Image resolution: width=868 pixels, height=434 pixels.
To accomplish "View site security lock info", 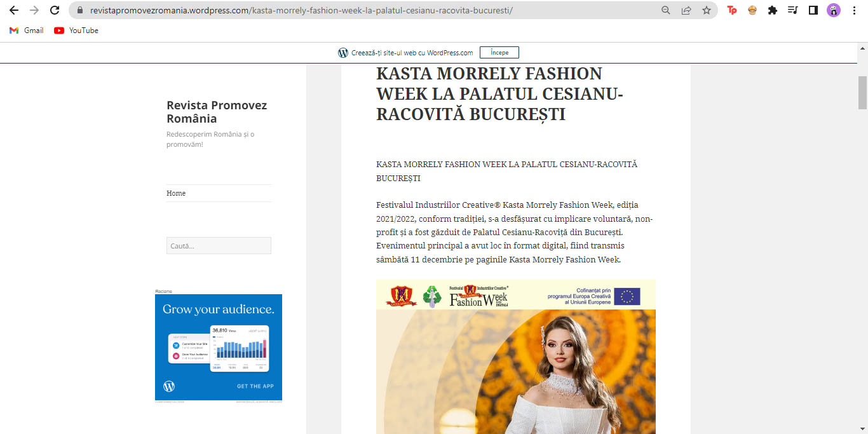I will click(x=79, y=10).
